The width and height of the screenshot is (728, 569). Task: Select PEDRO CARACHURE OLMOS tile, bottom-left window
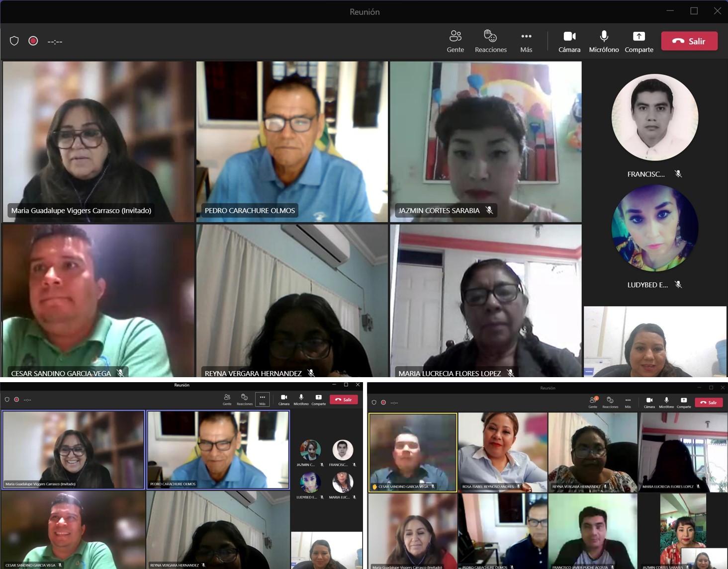[x=218, y=450]
